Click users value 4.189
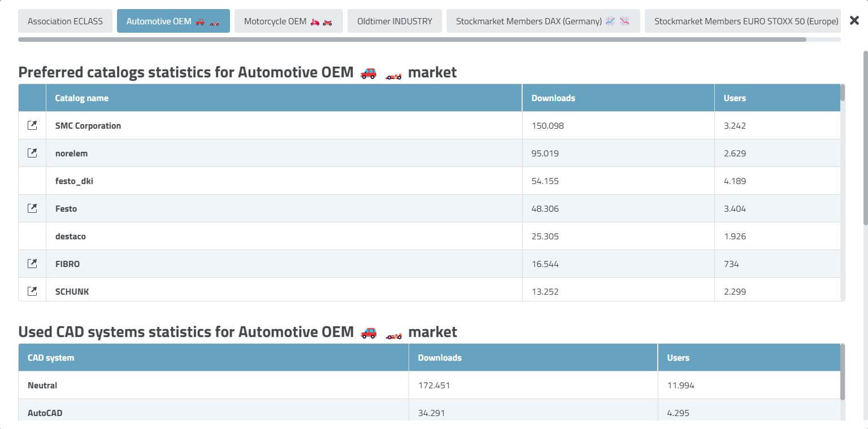The height and width of the screenshot is (429, 868). point(735,181)
